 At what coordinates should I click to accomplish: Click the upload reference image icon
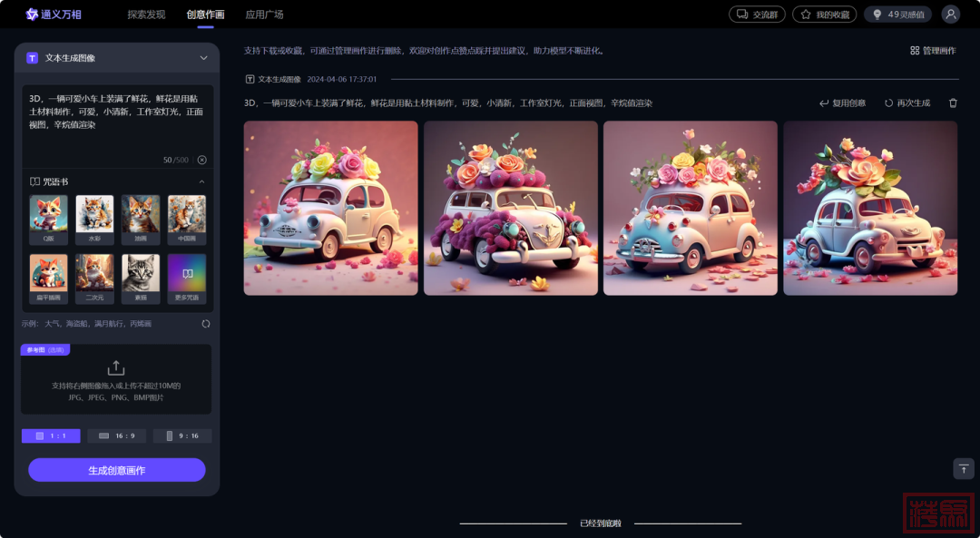tap(116, 367)
